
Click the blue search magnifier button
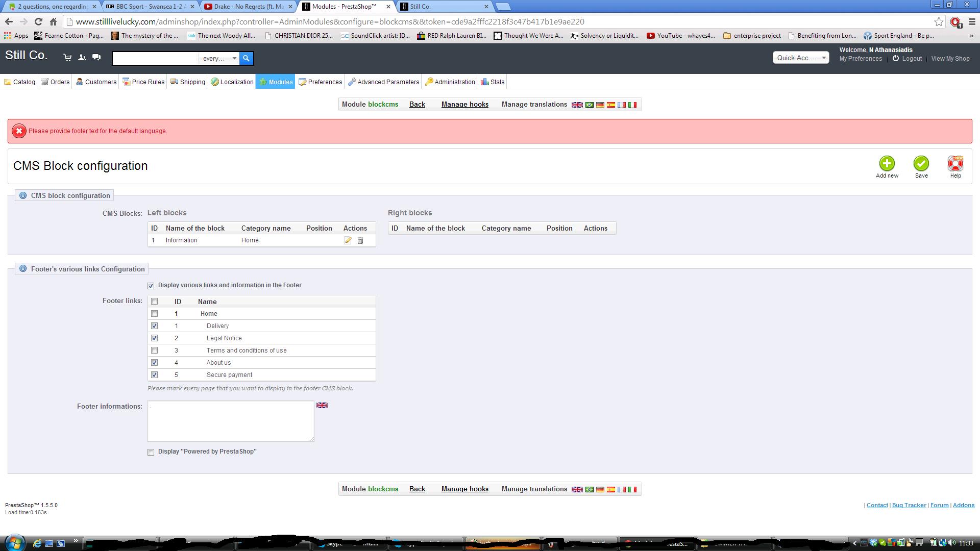(x=246, y=58)
